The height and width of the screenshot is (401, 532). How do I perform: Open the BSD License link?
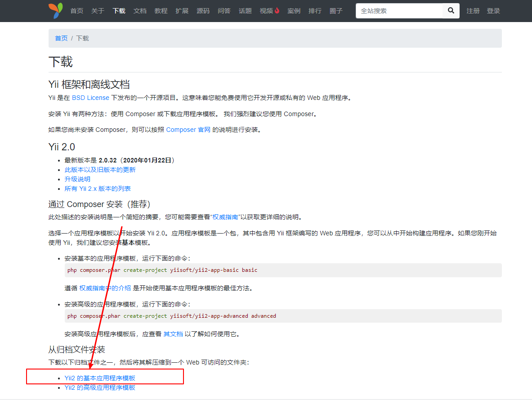(90, 98)
